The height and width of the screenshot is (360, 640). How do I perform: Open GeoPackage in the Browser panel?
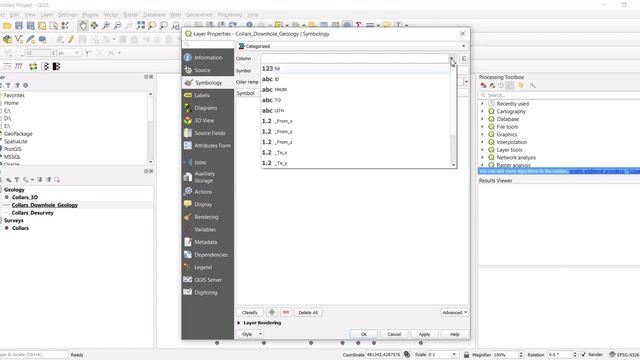click(18, 134)
